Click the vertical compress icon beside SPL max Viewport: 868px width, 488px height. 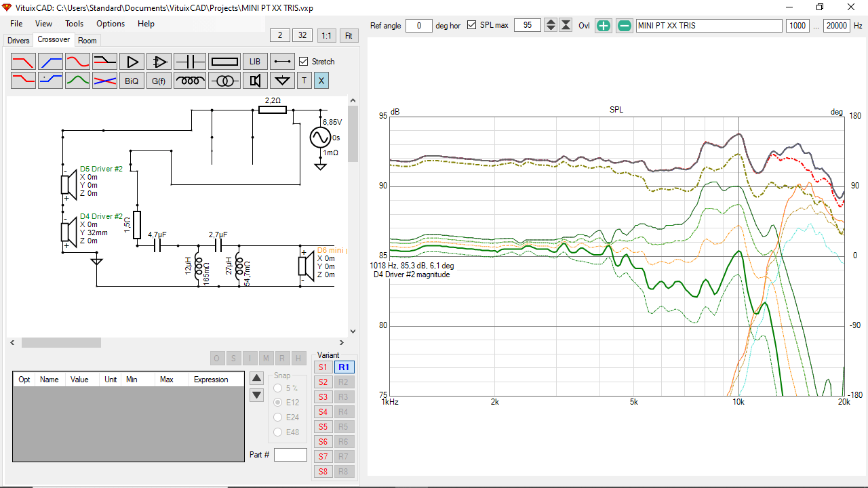pyautogui.click(x=566, y=25)
